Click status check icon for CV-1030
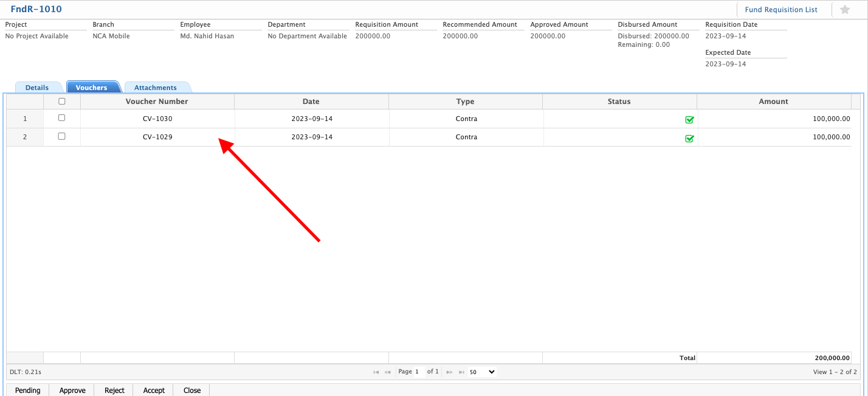Viewport: 868px width, 396px height. [x=689, y=120]
